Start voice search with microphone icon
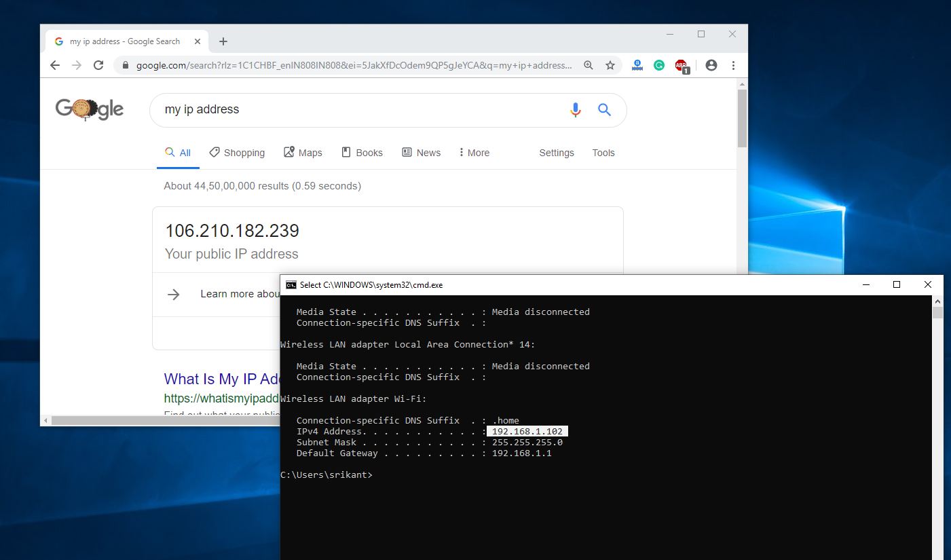This screenshot has width=951, height=560. (x=576, y=109)
